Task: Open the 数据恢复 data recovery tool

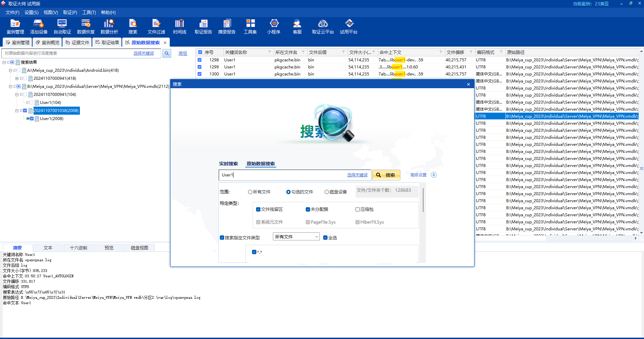Action: click(86, 26)
